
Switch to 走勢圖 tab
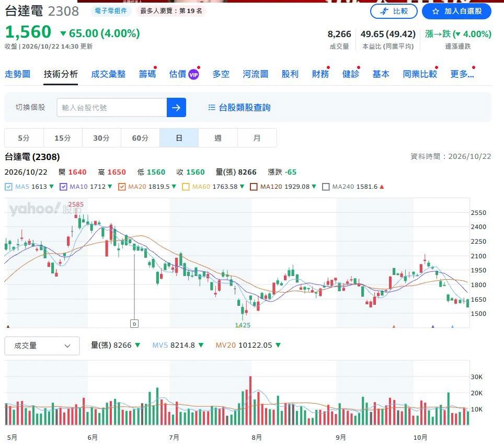tap(17, 74)
